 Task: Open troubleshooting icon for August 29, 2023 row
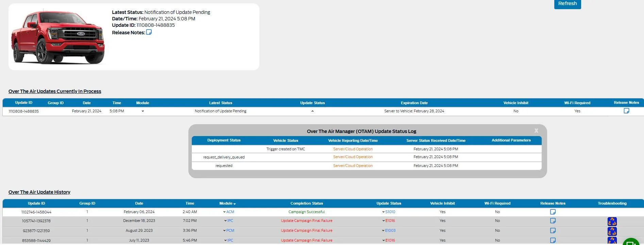tap(612, 231)
